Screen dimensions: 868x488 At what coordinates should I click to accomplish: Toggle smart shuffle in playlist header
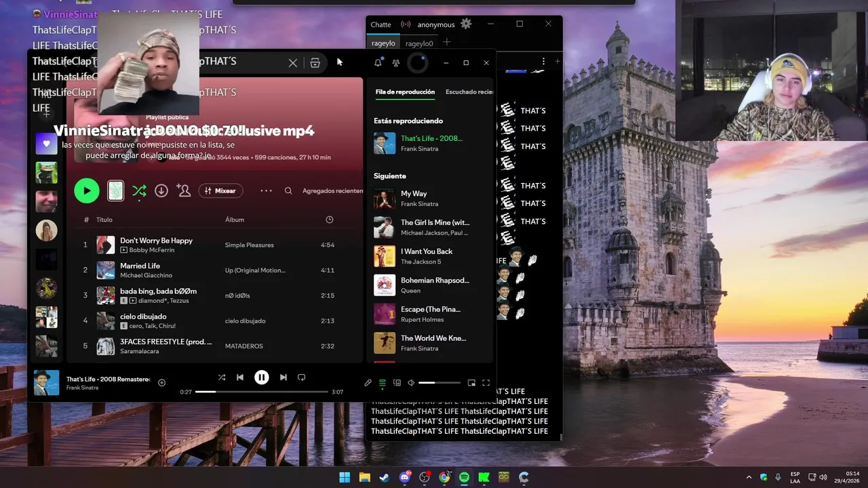[x=139, y=191]
